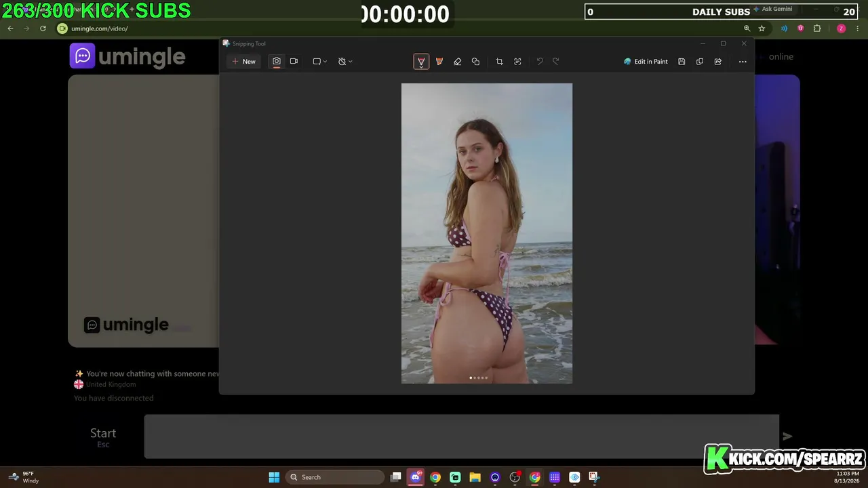
Task: Open the delay snip timer dropdown
Action: [x=345, y=62]
